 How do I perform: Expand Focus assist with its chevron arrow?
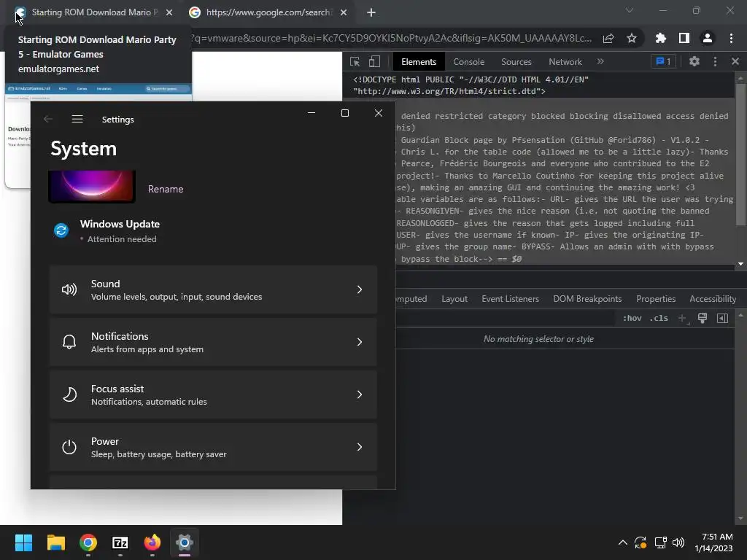[360, 394]
